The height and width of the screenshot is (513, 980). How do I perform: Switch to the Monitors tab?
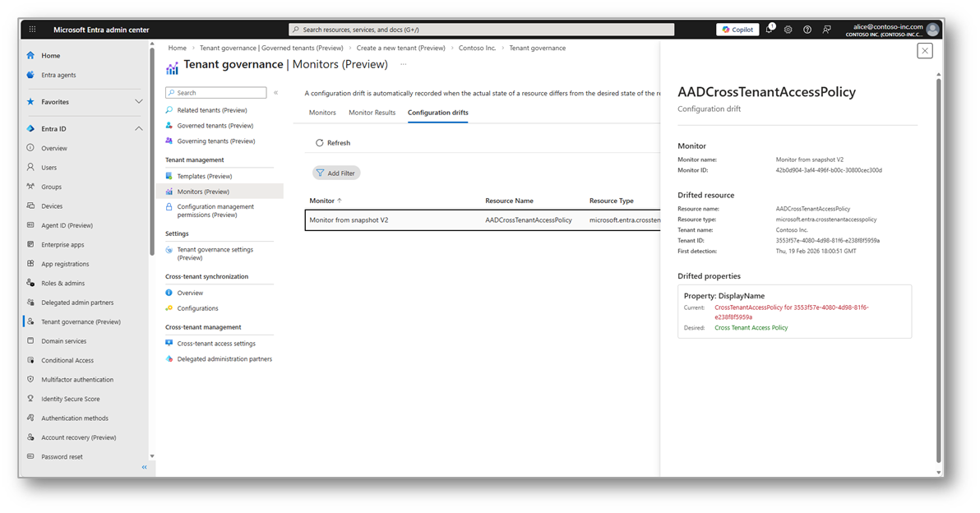tap(322, 113)
